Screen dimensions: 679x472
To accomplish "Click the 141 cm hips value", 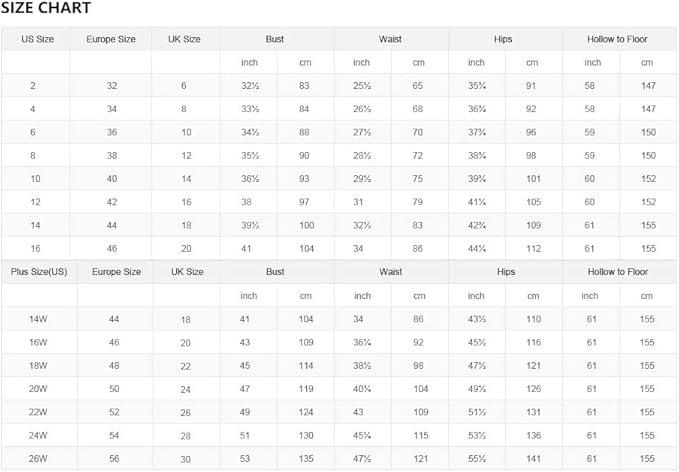I will pyautogui.click(x=533, y=459).
